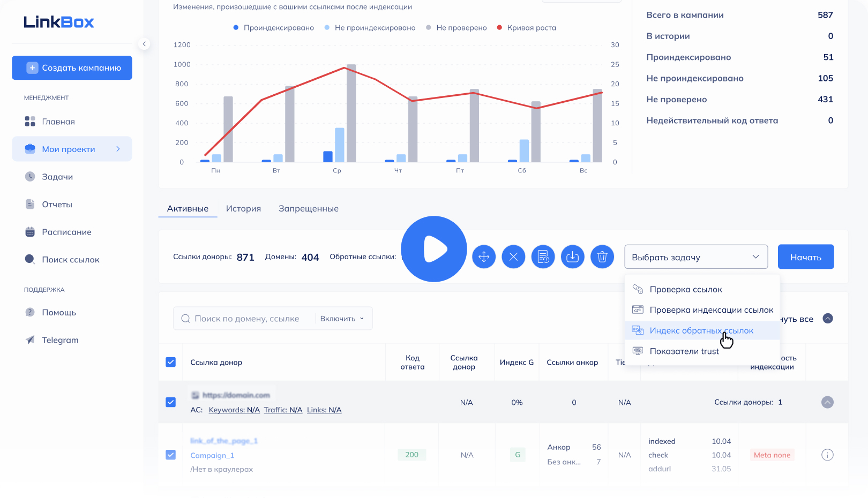Open Telegram from the sidebar
Image resolution: width=868 pixels, height=498 pixels.
60,340
